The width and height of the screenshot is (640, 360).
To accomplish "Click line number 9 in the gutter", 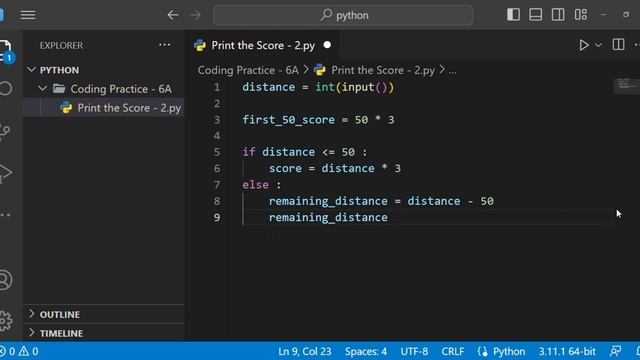I will pos(217,218).
